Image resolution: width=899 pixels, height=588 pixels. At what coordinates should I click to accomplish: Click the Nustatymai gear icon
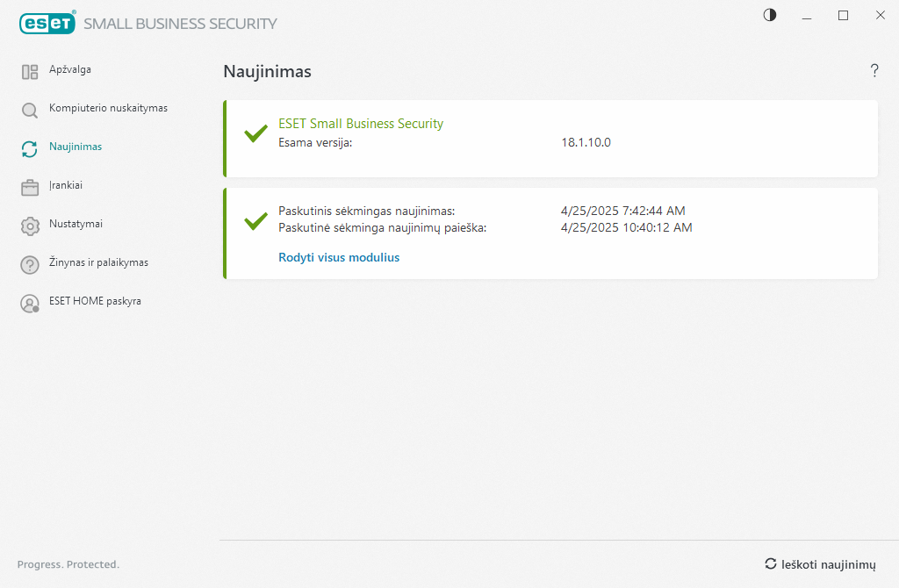tap(30, 226)
